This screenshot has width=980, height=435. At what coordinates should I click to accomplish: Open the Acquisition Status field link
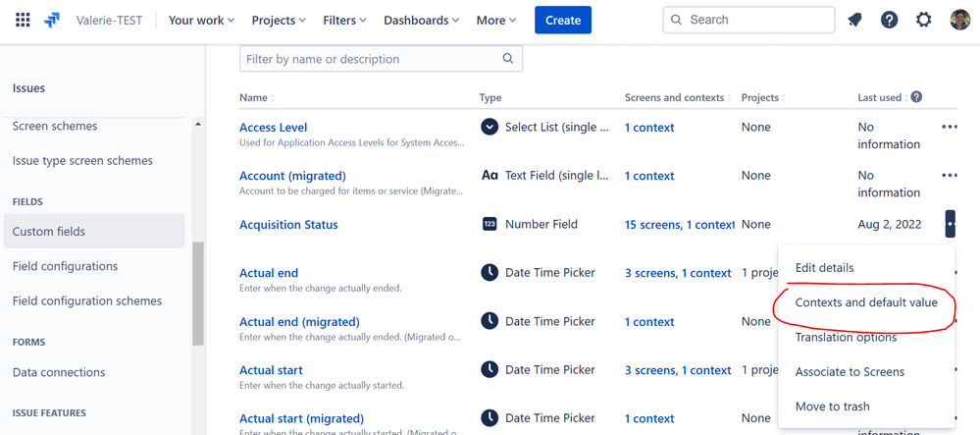(288, 224)
